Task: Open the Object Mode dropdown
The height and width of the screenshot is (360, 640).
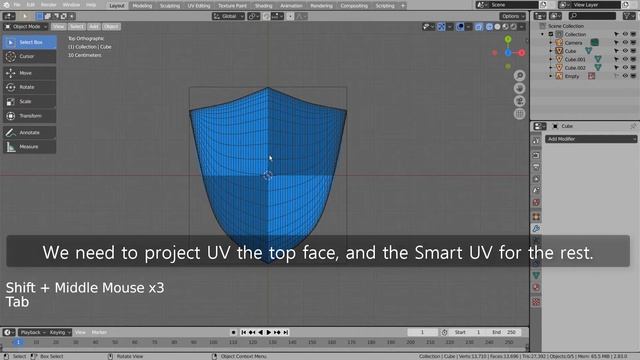Action: click(25, 27)
